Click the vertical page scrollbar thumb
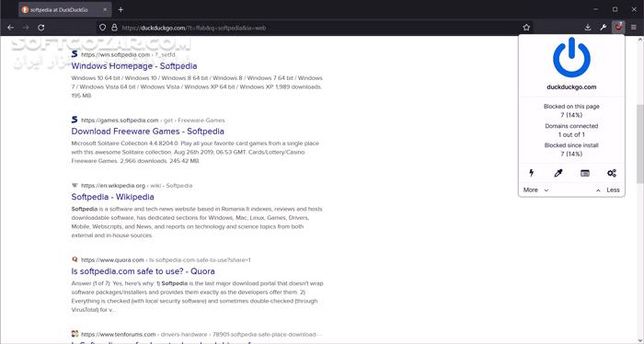The width and height of the screenshot is (644, 344). (640, 143)
